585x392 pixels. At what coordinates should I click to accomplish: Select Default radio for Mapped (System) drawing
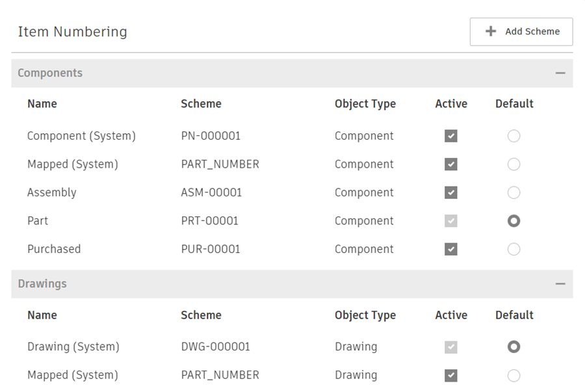pos(513,375)
